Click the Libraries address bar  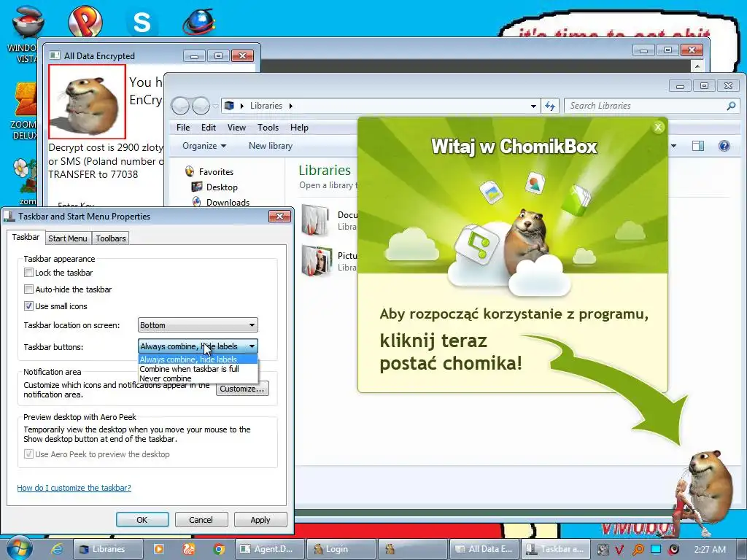click(x=379, y=106)
